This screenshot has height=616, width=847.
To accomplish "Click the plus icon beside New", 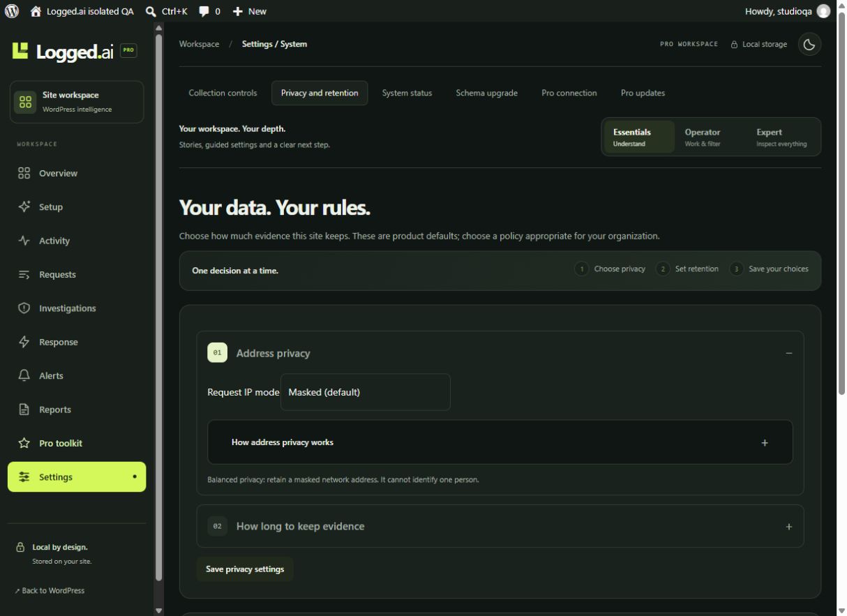I will click(237, 11).
